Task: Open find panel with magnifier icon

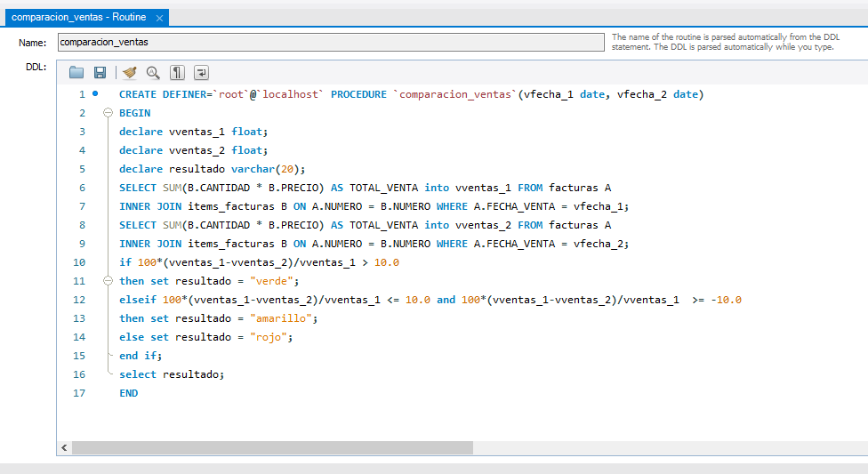Action: tap(153, 73)
